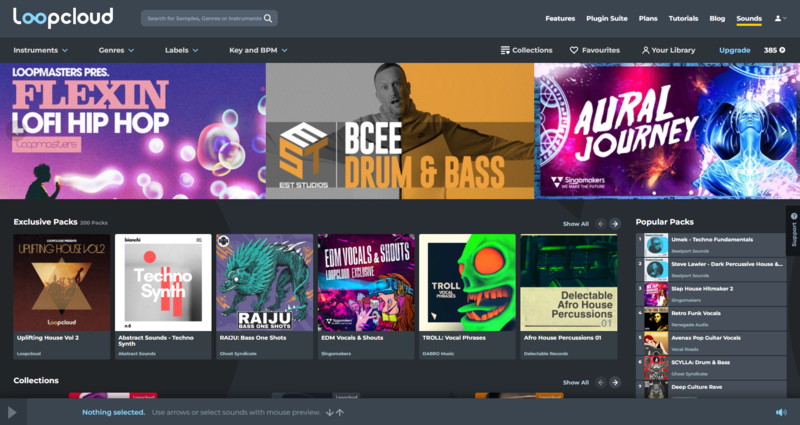Click the next arrow in Collections row
The image size is (800, 425).
(616, 382)
